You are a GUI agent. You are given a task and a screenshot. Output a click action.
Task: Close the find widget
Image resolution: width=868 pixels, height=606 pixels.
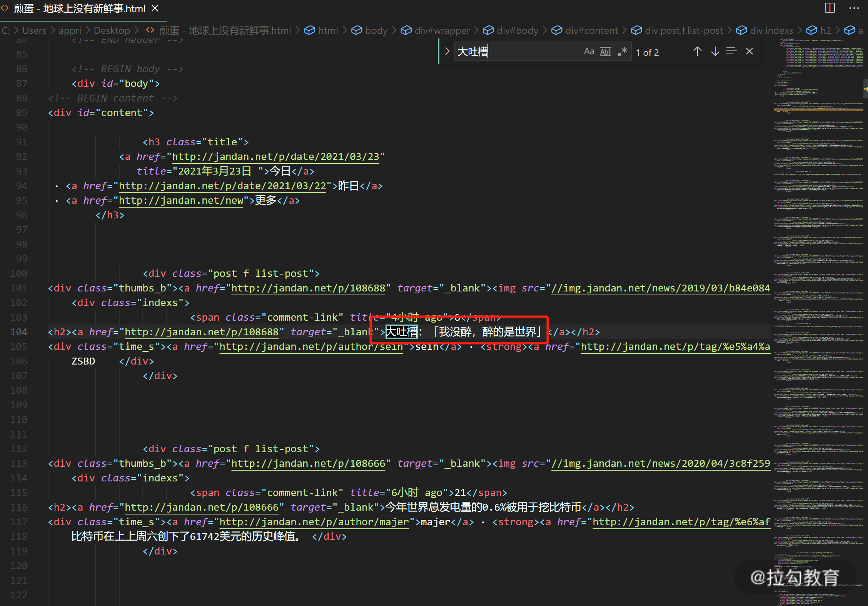pos(749,52)
